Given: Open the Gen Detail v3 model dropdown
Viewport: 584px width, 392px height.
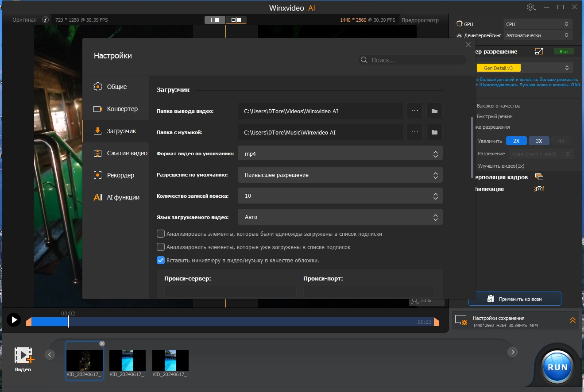Looking at the screenshot, I should click(x=523, y=68).
